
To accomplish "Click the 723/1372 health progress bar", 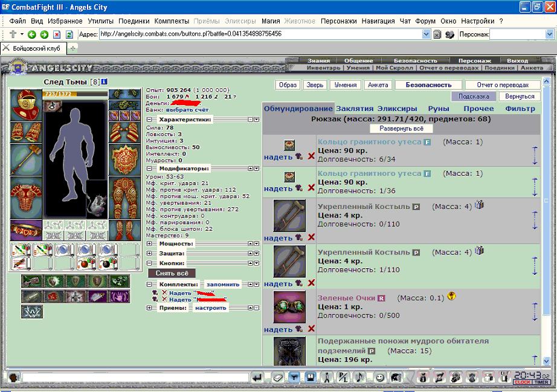I will tap(74, 94).
